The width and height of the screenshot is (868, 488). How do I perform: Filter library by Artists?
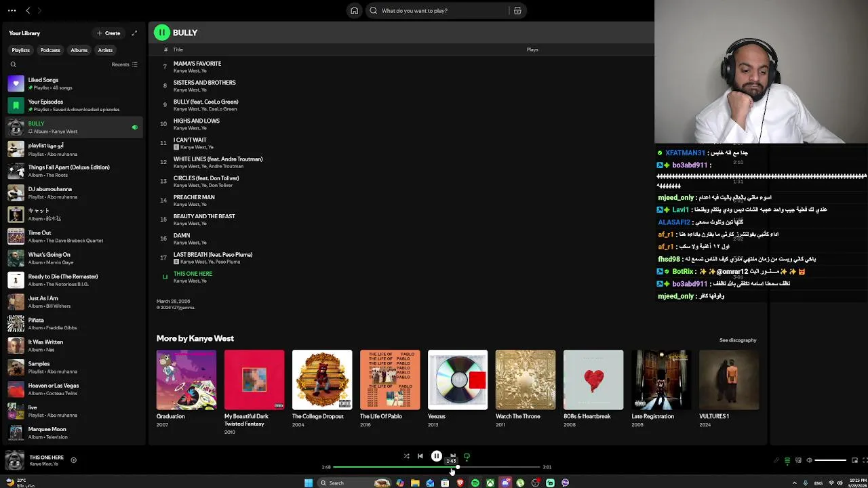(x=105, y=50)
